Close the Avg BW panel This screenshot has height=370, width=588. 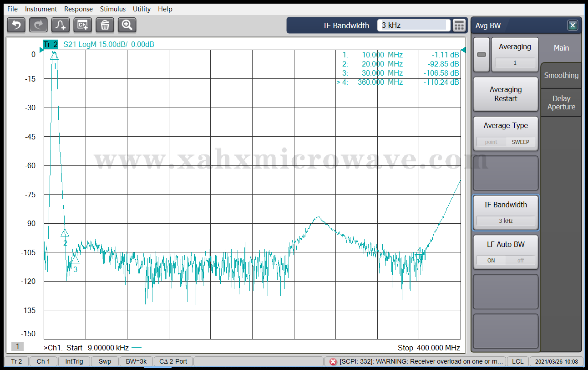(573, 25)
